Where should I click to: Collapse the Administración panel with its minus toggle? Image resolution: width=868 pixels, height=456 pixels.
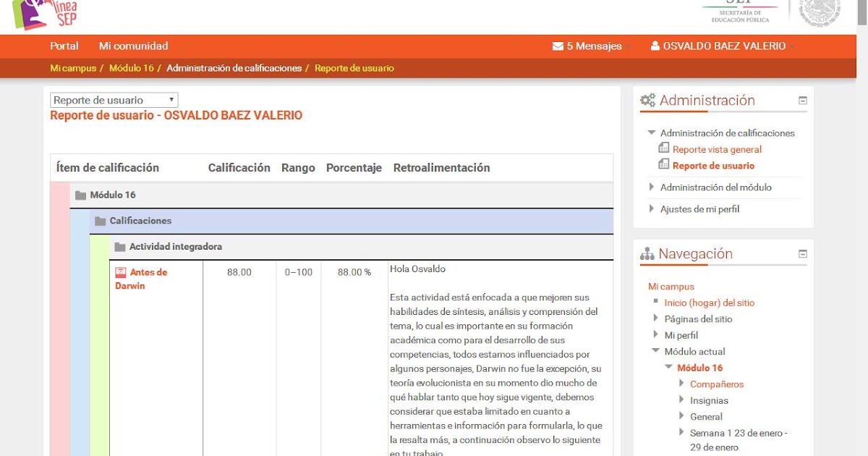pos(802,100)
